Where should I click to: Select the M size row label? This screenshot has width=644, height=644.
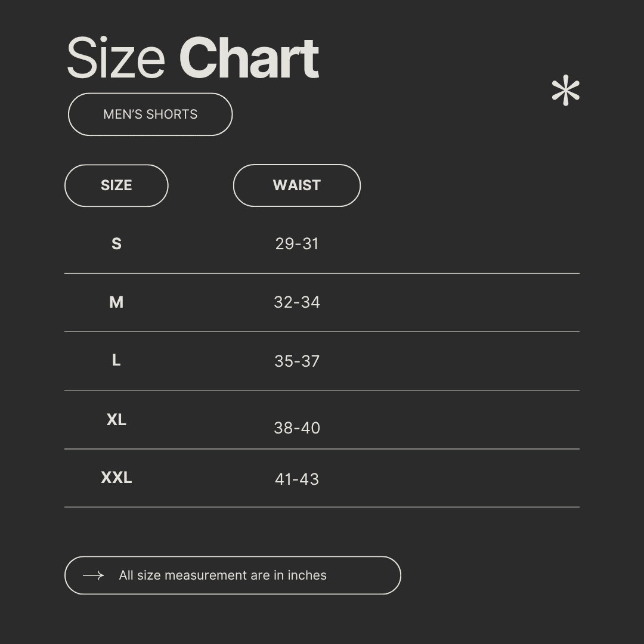(116, 302)
